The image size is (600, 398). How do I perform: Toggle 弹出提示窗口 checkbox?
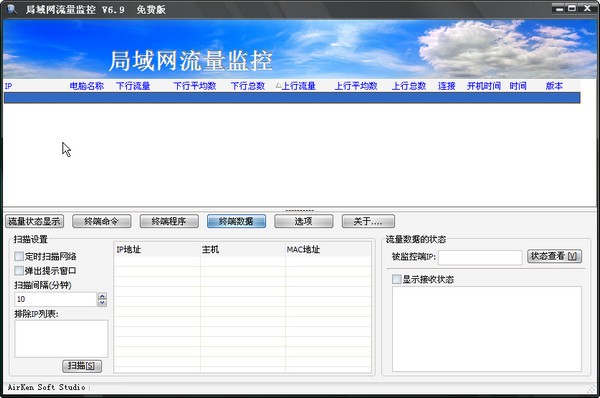(x=19, y=271)
